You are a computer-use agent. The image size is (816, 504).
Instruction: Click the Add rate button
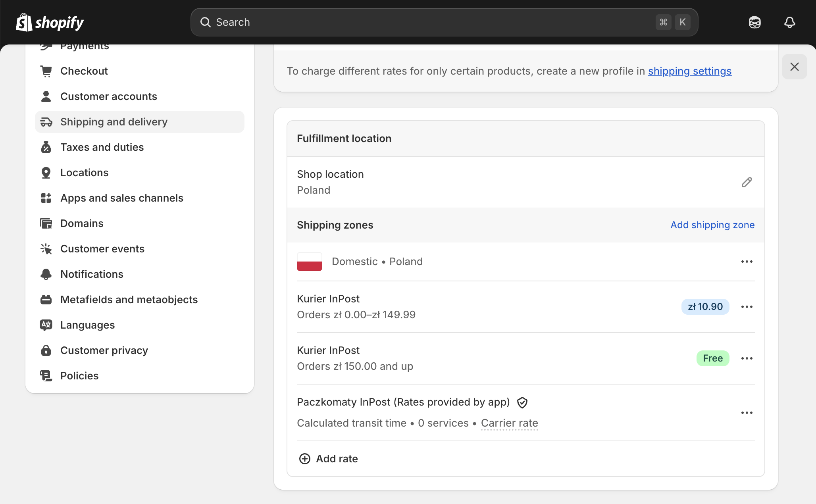pos(328,459)
